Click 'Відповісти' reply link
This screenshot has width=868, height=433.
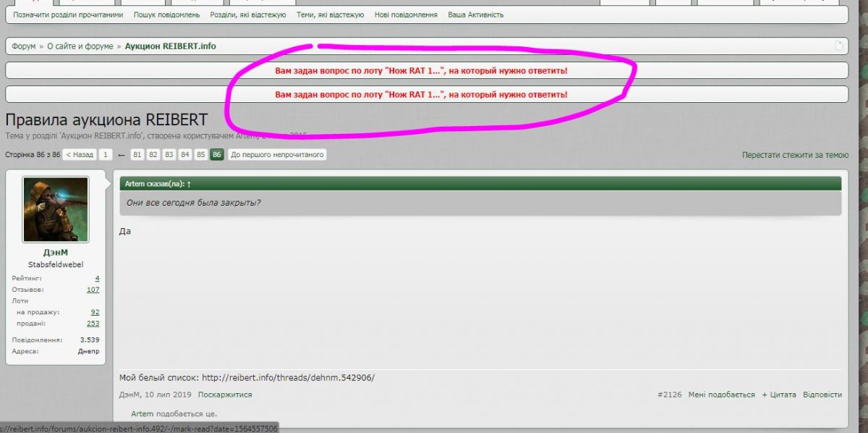[822, 395]
